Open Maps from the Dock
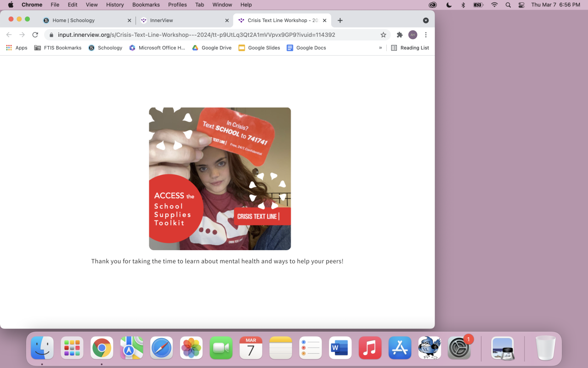The height and width of the screenshot is (368, 588). [x=131, y=348]
